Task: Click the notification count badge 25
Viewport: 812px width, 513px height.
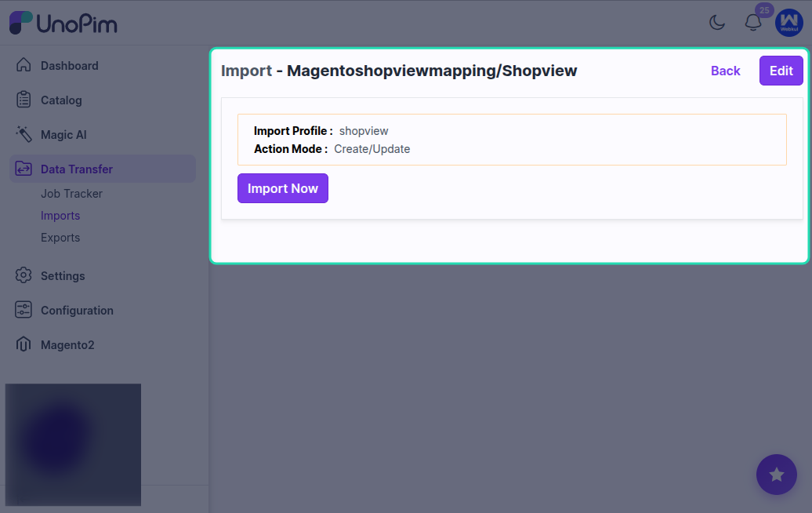Action: [764, 10]
